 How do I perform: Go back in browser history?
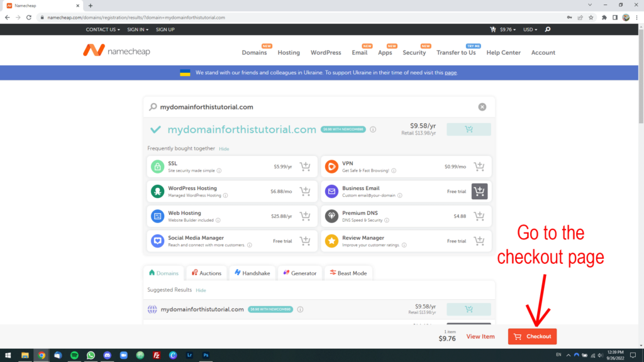click(8, 18)
